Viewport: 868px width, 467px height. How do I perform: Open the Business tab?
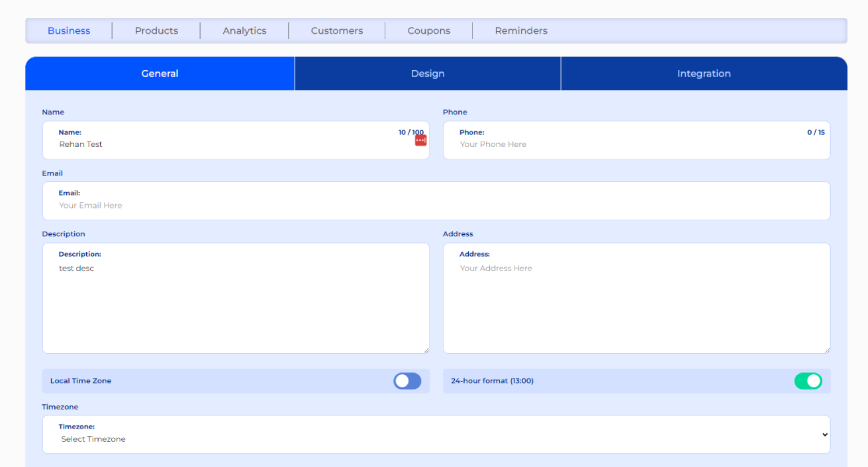pos(69,31)
